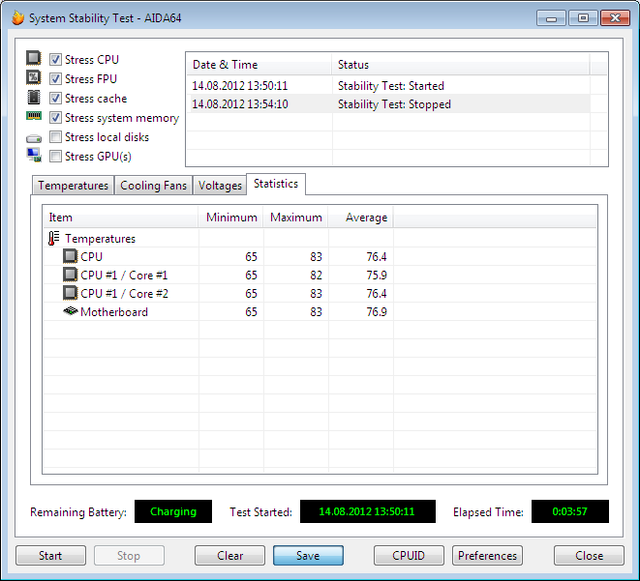Enable the Stress GPU(s) checkbox

point(56,156)
